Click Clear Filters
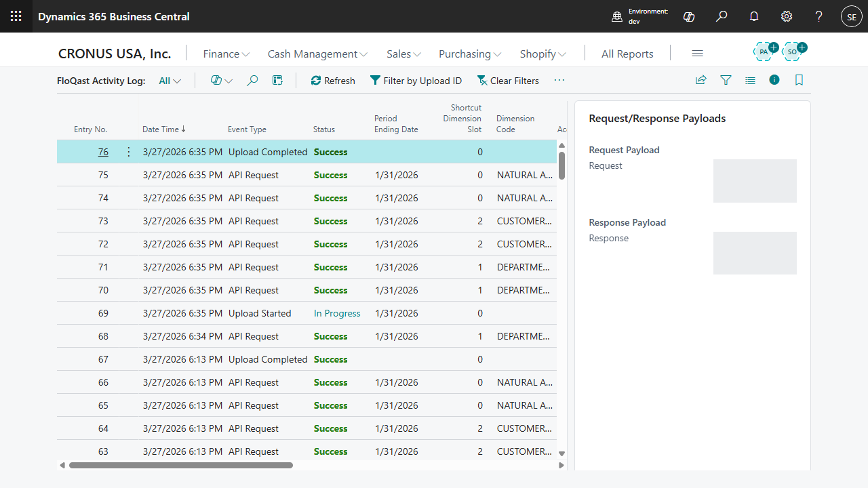Image resolution: width=868 pixels, height=488 pixels. pos(508,81)
